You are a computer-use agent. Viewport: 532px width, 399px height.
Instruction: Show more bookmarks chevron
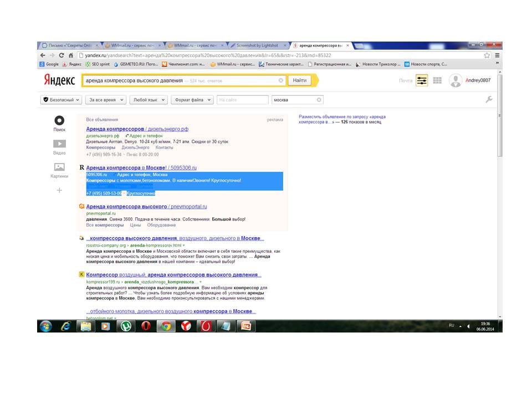(497, 64)
